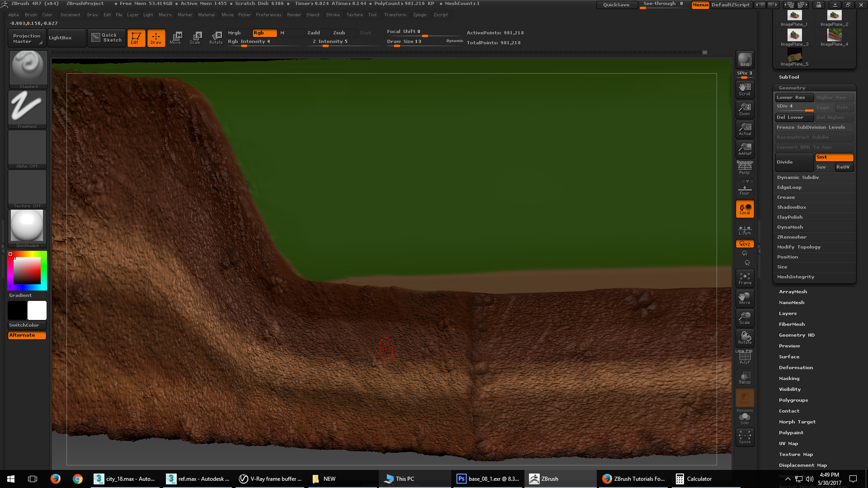The image size is (868, 488).
Task: Click the SwitchColor button
Action: (x=27, y=325)
